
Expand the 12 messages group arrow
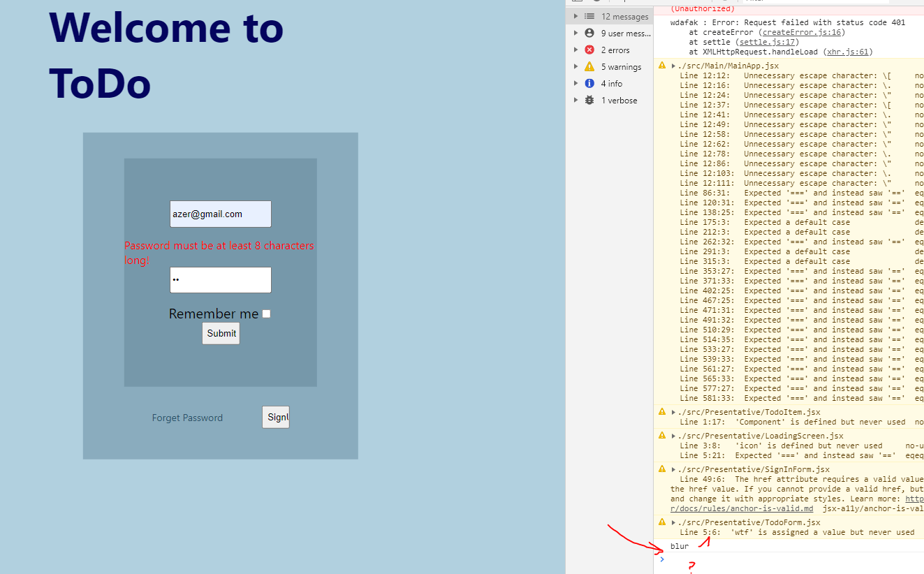pos(575,16)
